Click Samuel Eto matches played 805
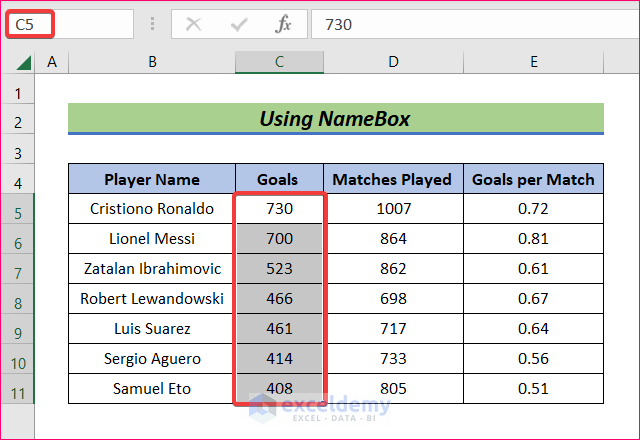Viewport: 640px width, 440px height. pos(393,389)
